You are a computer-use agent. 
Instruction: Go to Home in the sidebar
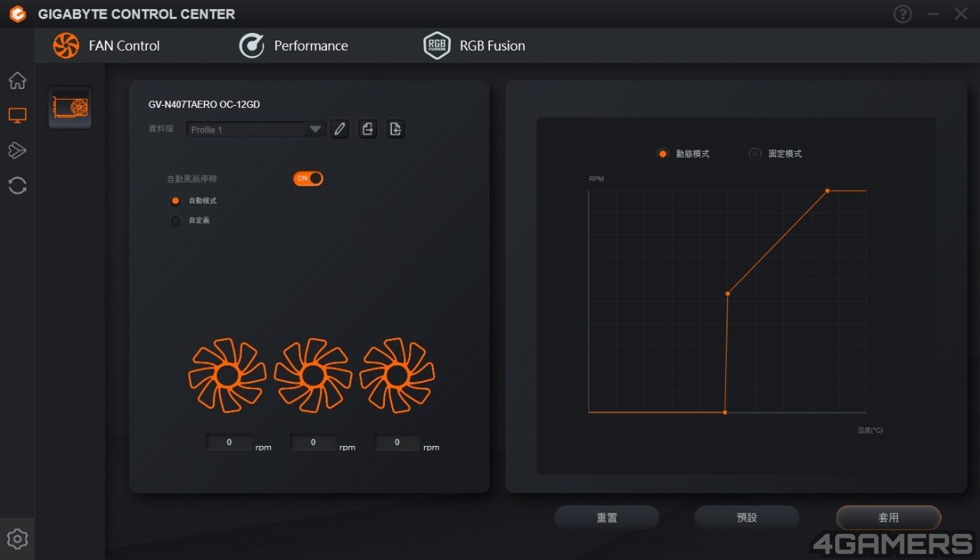click(x=17, y=80)
